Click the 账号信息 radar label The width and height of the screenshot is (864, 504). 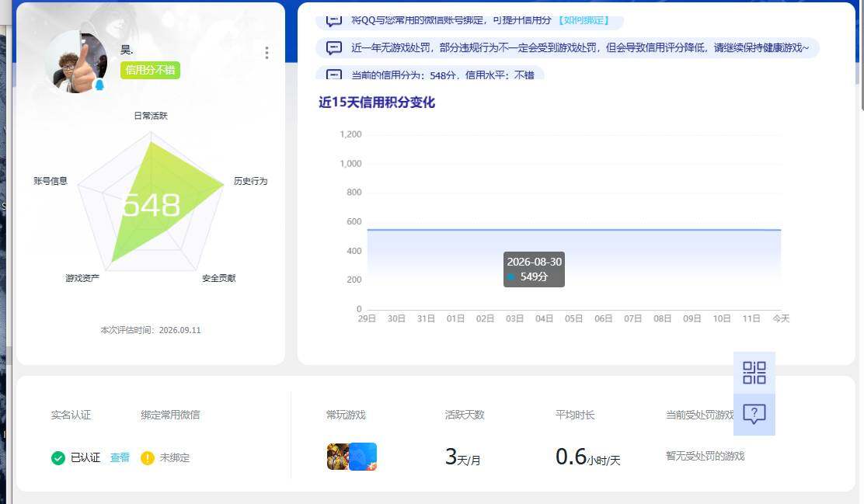click(x=51, y=181)
